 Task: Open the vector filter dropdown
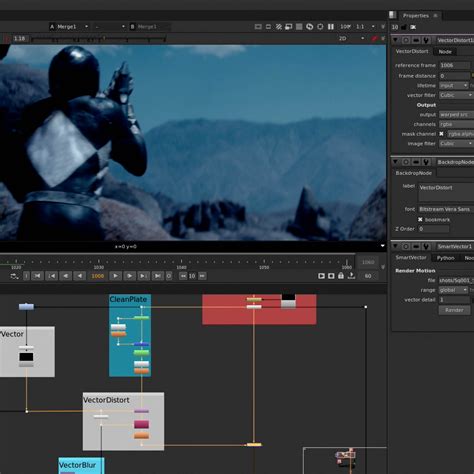pyautogui.click(x=456, y=95)
